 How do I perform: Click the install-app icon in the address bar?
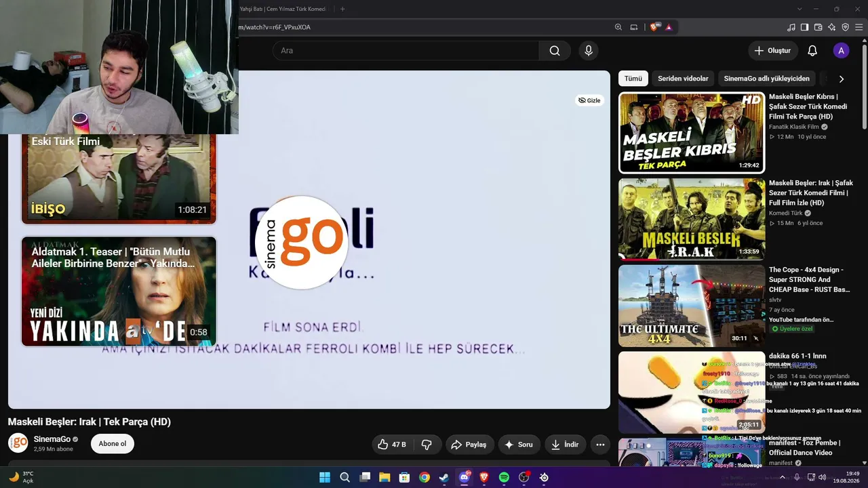[634, 27]
